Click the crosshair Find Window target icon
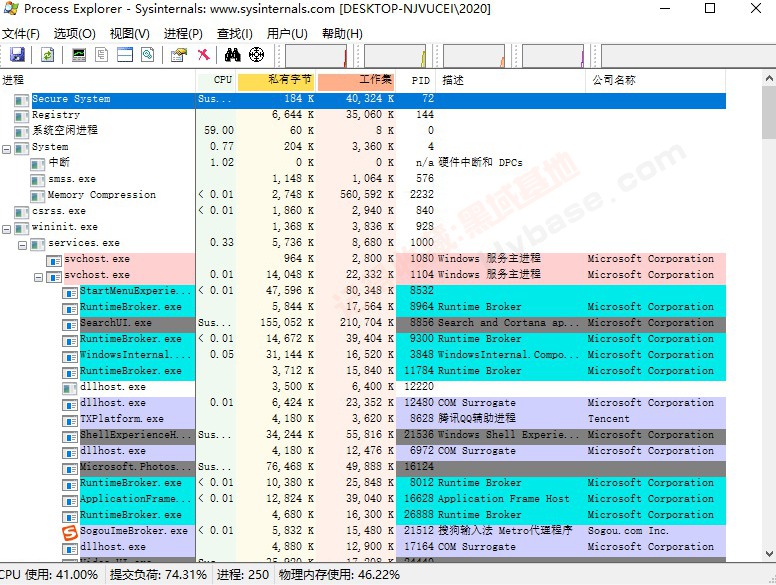Screen dimensions: 776x585 tap(256, 54)
